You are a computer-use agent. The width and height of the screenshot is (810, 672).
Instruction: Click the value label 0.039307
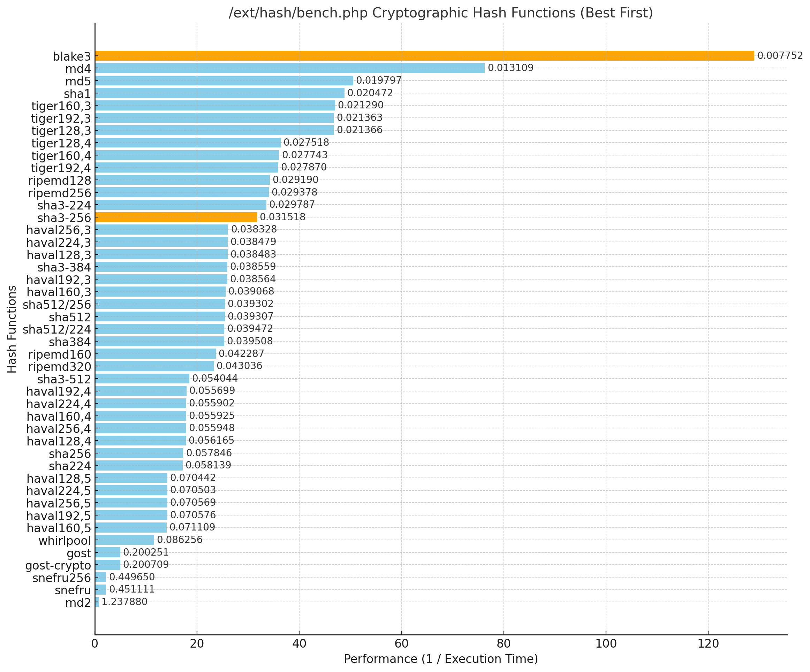[x=250, y=316]
